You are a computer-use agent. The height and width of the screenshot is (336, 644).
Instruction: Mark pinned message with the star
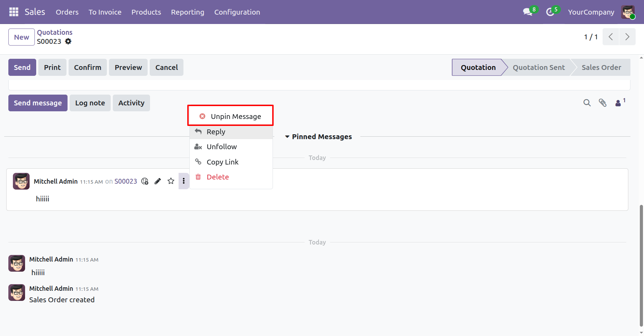click(x=171, y=181)
